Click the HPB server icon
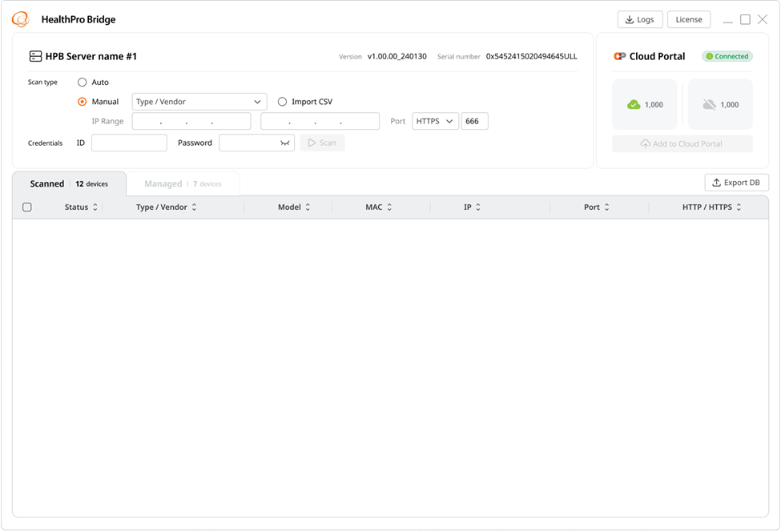The image size is (781, 532). pos(35,56)
